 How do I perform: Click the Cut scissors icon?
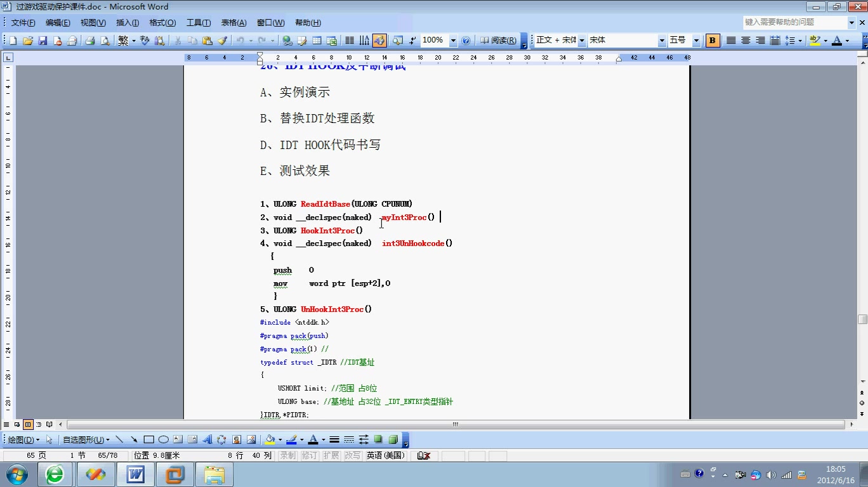tap(178, 41)
